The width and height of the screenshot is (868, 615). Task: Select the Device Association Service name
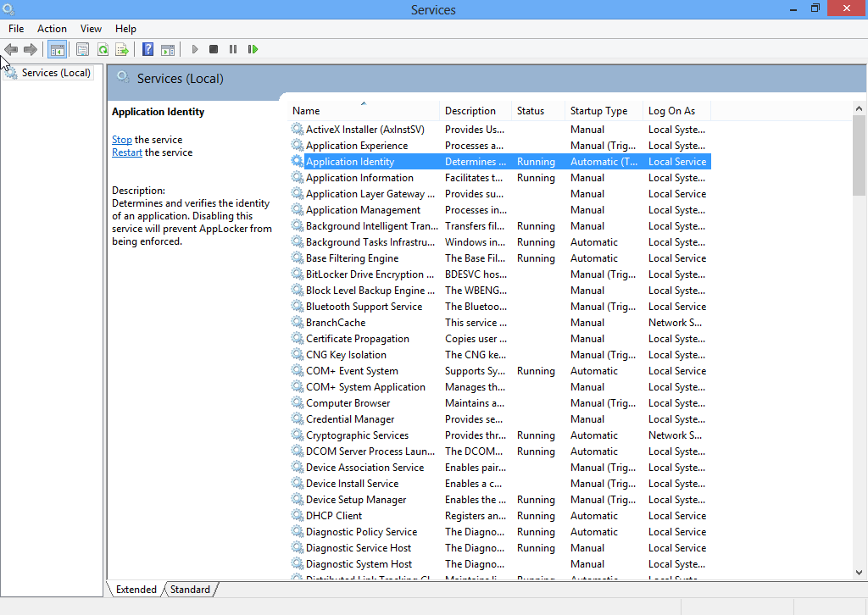(x=364, y=468)
